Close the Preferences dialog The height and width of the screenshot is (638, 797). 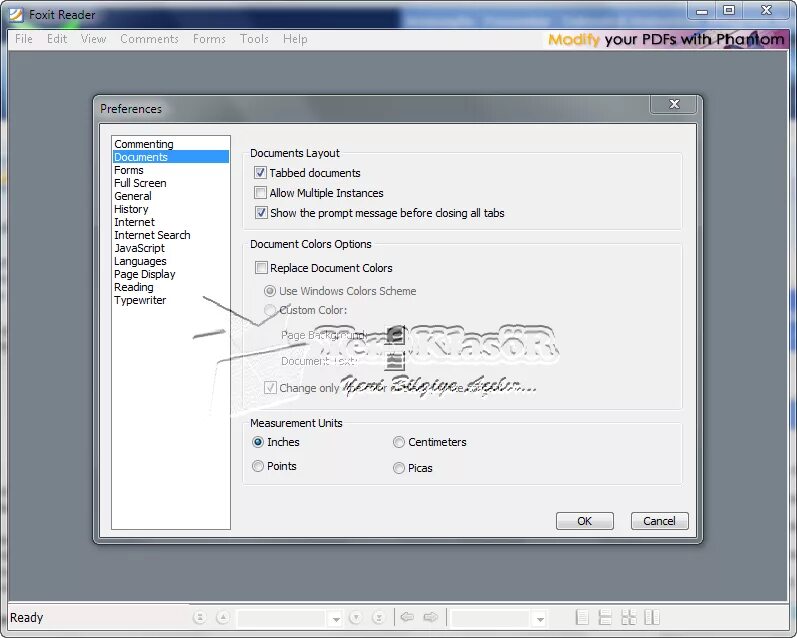point(674,104)
